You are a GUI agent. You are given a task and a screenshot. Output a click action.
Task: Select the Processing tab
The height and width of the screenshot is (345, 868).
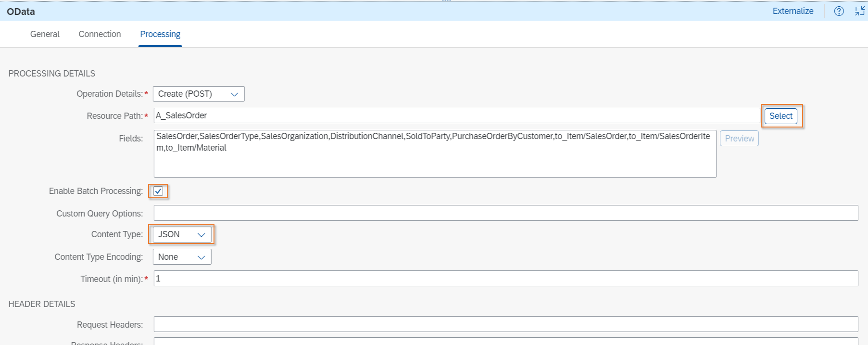[160, 34]
